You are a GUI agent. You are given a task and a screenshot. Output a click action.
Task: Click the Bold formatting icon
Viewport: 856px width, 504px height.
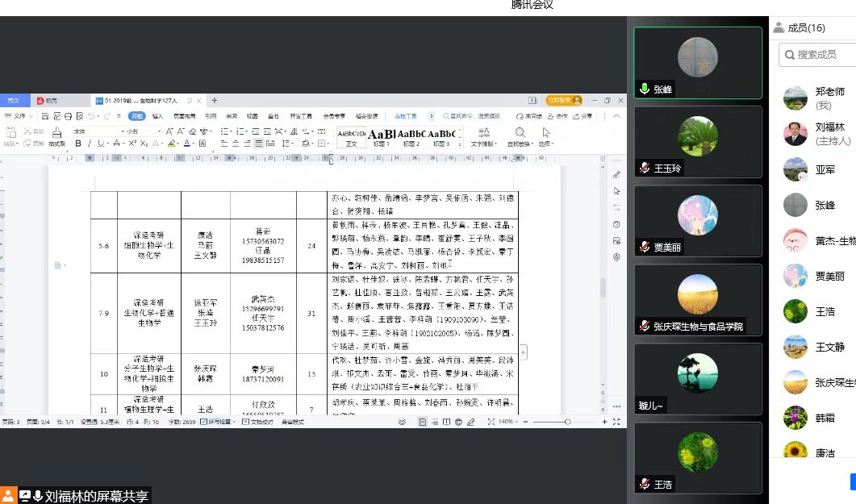point(78,144)
